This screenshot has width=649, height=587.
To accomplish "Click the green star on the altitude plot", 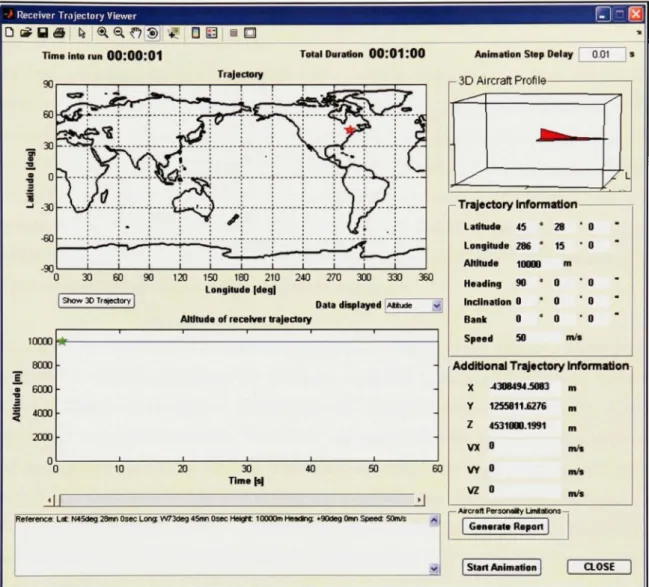I will click(62, 342).
